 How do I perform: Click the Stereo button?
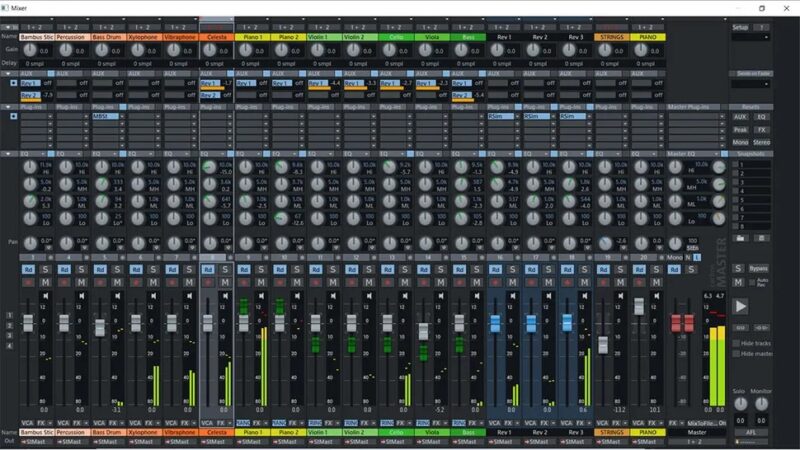point(761,142)
